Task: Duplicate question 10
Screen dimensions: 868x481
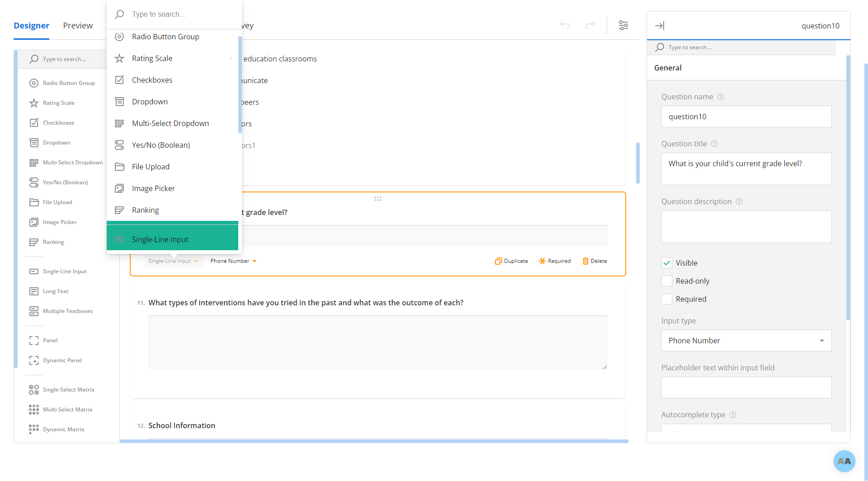Action: 511,261
